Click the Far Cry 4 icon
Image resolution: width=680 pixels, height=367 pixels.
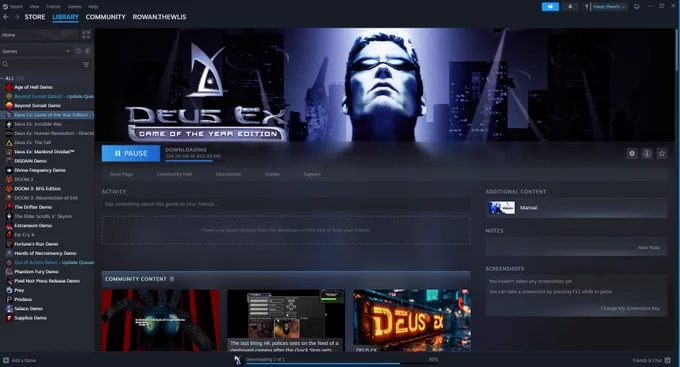coord(9,235)
